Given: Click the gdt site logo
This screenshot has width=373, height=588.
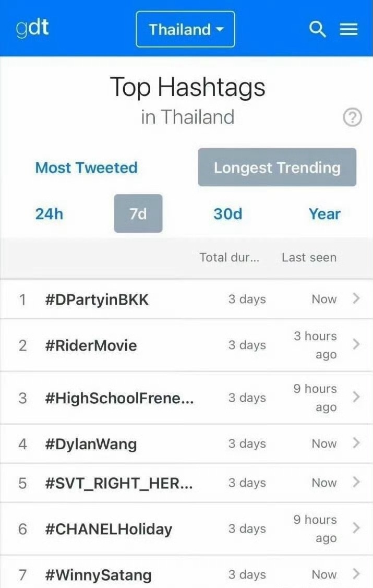Looking at the screenshot, I should [x=32, y=28].
